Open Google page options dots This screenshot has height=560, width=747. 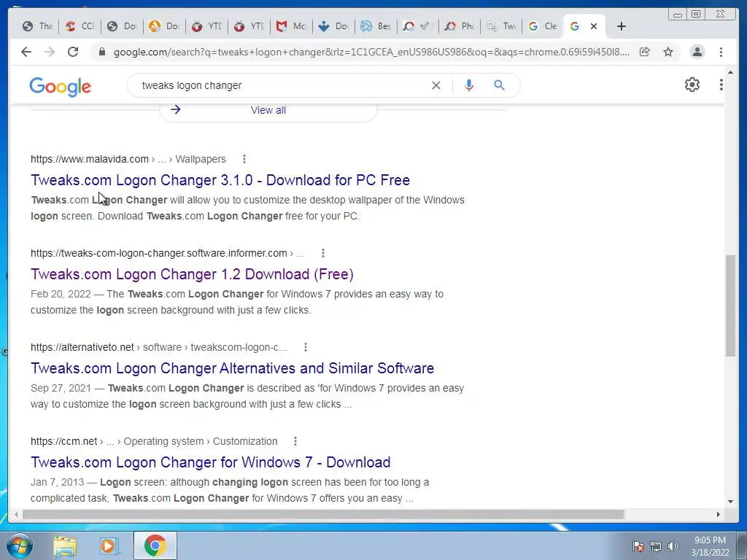[721, 85]
